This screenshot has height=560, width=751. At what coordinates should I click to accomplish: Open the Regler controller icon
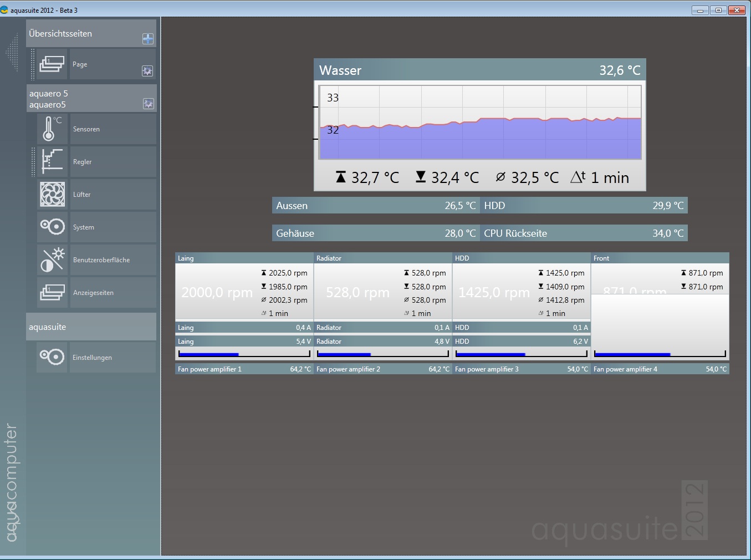pyautogui.click(x=52, y=162)
